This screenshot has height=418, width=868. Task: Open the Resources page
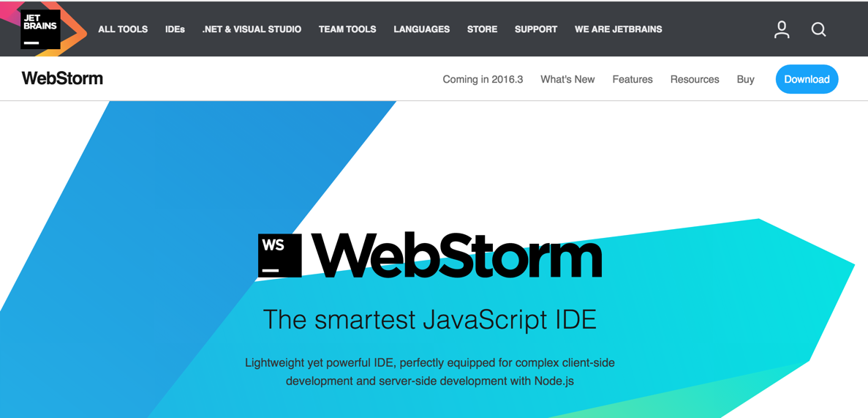(695, 79)
